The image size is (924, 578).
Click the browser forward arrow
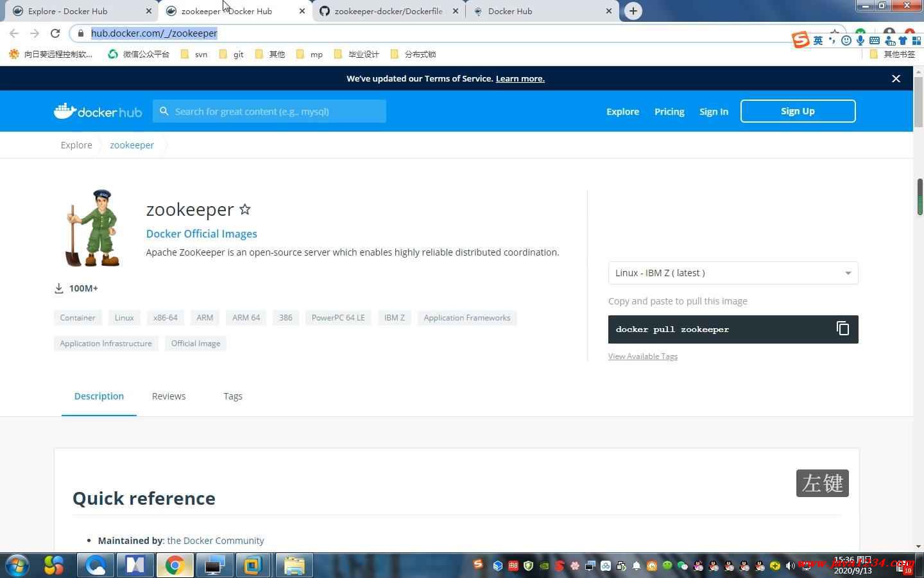pos(35,33)
